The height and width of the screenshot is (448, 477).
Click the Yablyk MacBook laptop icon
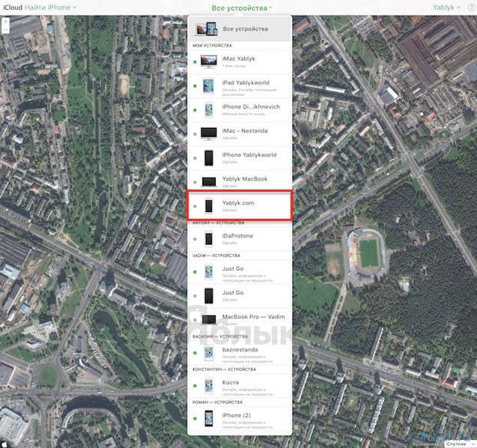point(209,182)
